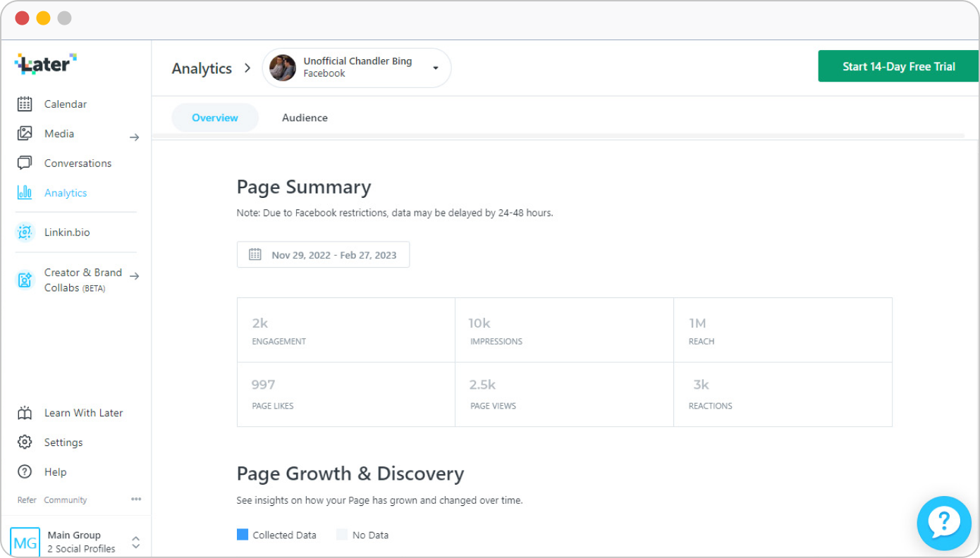The image size is (980, 558).
Task: Click the 997 Page Likes card
Action: click(346, 395)
